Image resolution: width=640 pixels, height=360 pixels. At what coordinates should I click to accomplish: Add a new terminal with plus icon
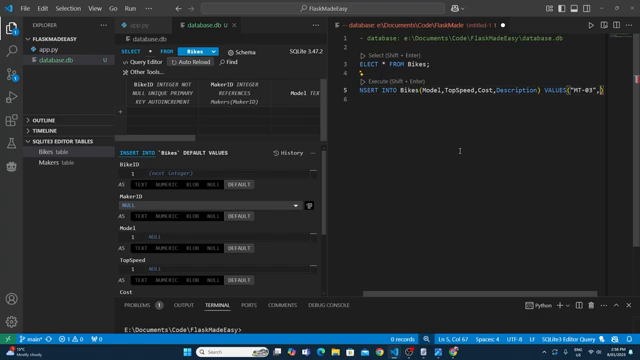coord(560,305)
